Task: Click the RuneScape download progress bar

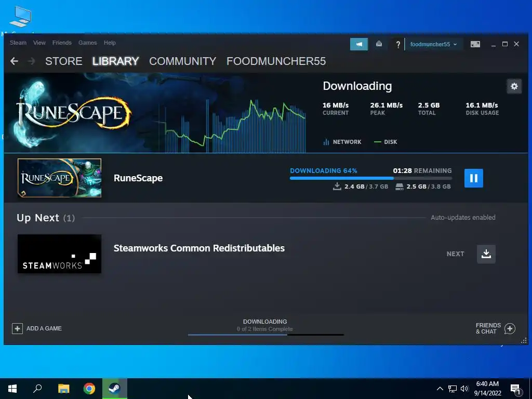Action: [371, 178]
